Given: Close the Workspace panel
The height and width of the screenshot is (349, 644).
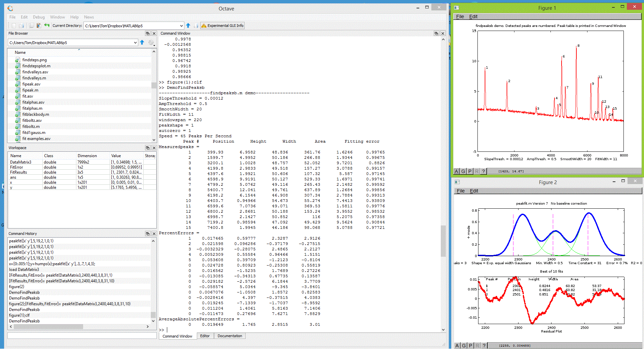Looking at the screenshot, I should click(154, 148).
